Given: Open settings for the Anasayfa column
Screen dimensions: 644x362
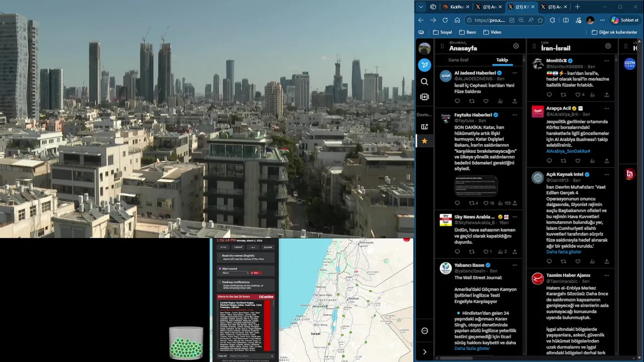Looking at the screenshot, I should [x=516, y=46].
